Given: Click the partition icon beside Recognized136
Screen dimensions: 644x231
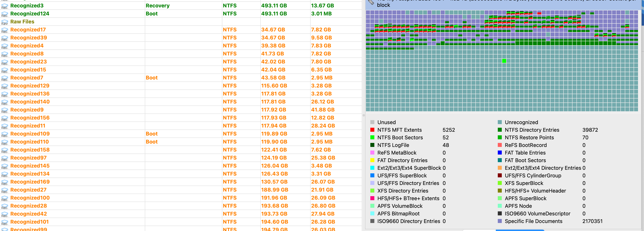Looking at the screenshot, I should coord(5,94).
